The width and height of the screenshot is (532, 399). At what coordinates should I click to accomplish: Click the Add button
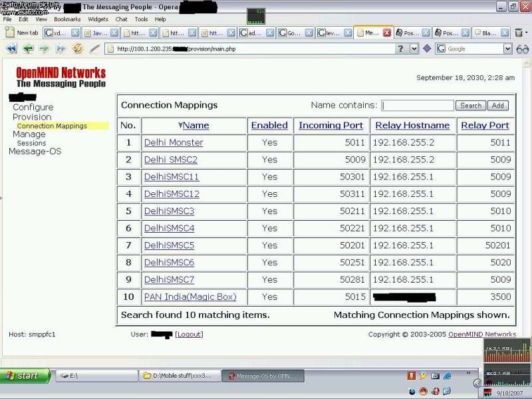tap(497, 106)
